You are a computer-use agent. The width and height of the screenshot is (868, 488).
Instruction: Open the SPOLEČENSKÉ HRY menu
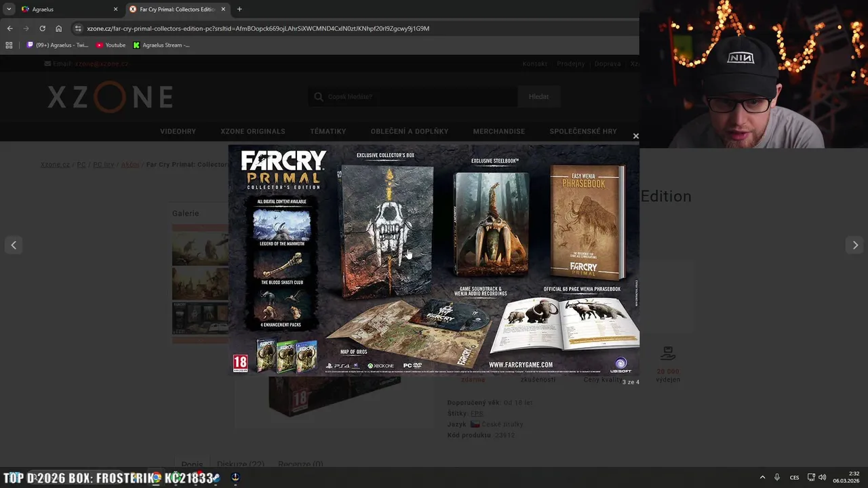tap(583, 131)
